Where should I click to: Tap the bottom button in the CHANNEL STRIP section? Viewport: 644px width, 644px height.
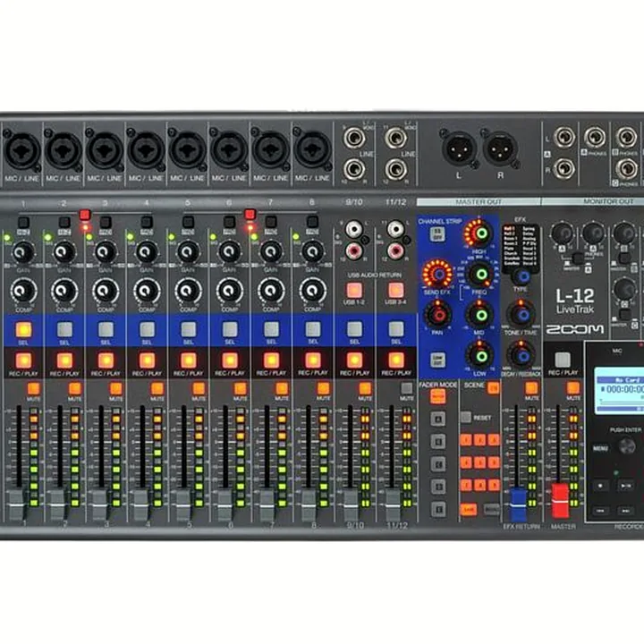(x=437, y=360)
